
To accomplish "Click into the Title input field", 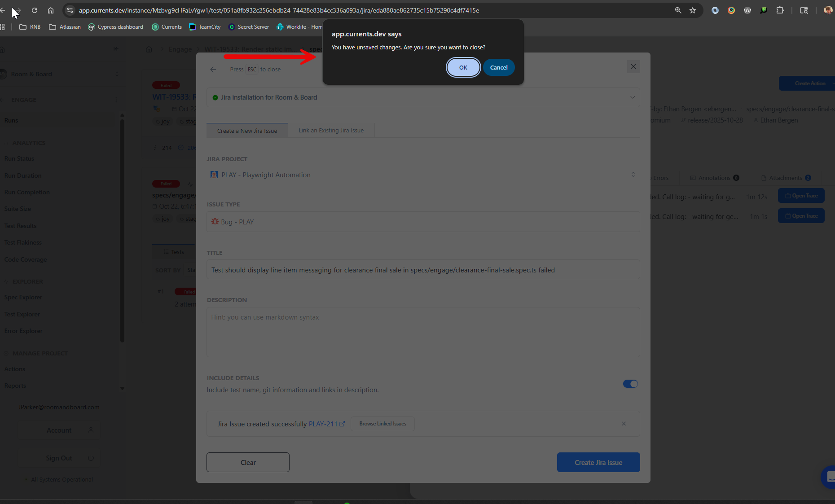I will (423, 270).
